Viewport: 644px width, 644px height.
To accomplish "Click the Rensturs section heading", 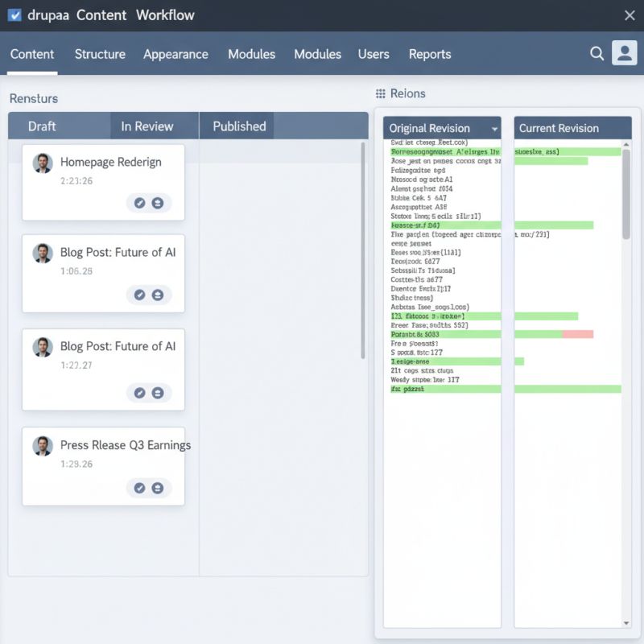I will click(34, 98).
